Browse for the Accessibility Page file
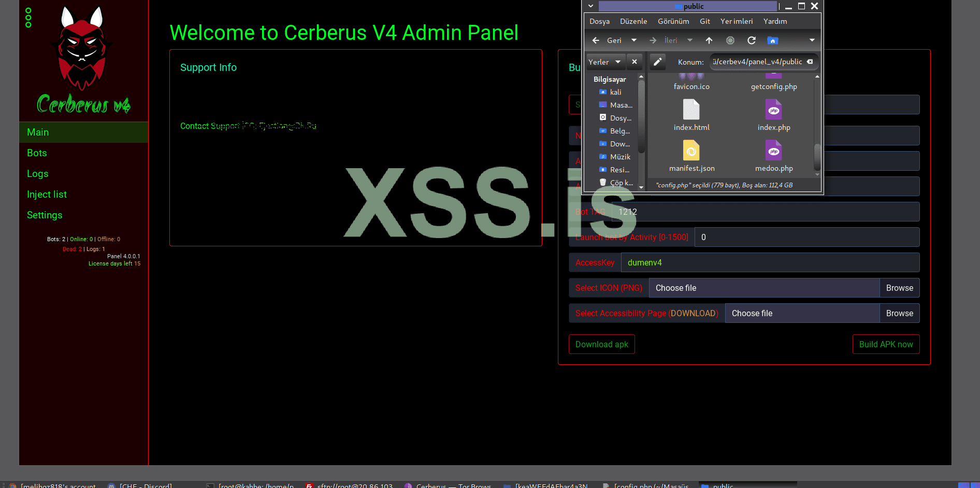 (899, 313)
